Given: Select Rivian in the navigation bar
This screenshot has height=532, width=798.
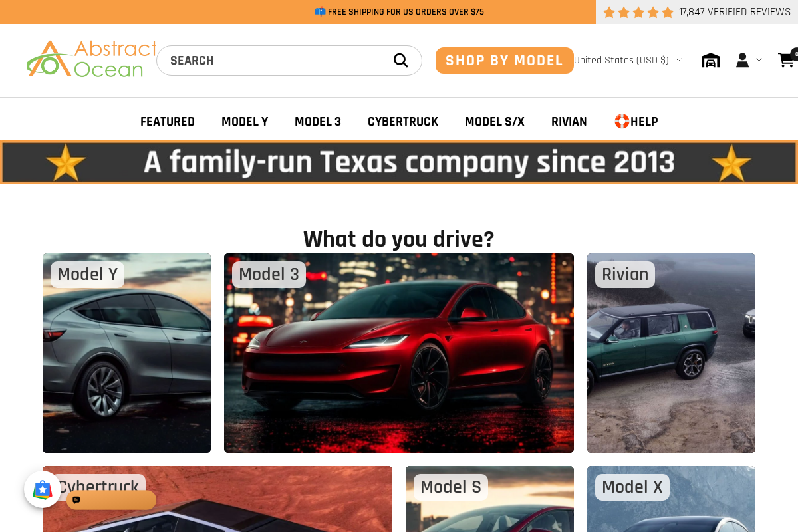Looking at the screenshot, I should 569,122.
